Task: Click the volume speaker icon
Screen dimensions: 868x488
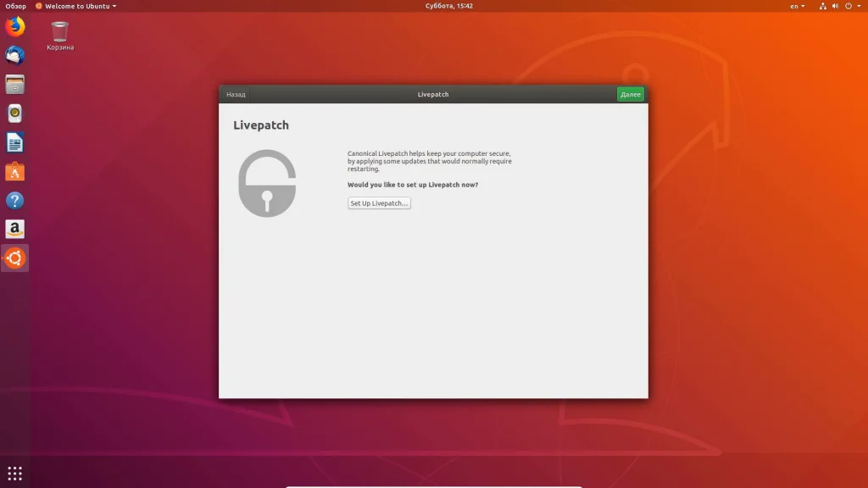Action: (x=835, y=6)
